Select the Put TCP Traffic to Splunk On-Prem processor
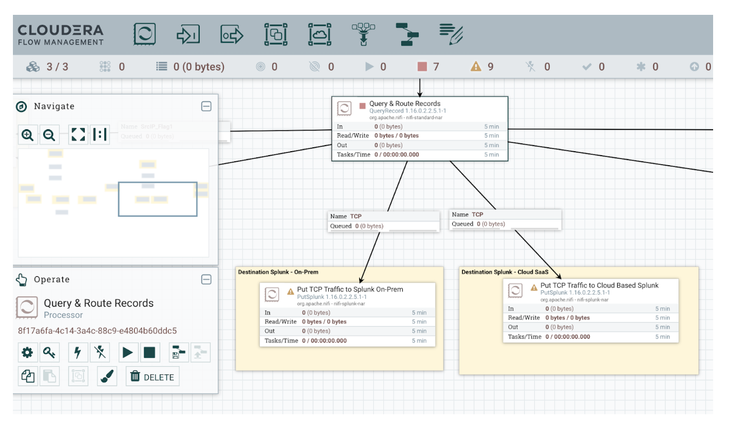This screenshot has height=428, width=735. [x=347, y=315]
